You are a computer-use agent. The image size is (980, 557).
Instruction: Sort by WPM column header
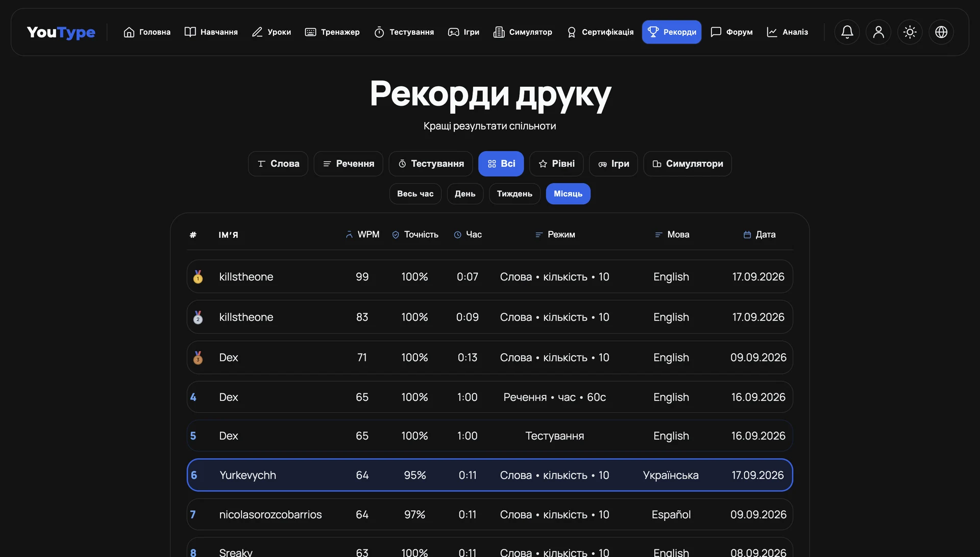tap(362, 235)
